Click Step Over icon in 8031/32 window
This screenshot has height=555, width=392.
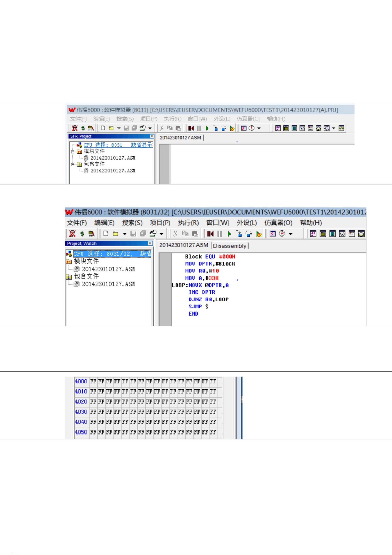click(249, 234)
